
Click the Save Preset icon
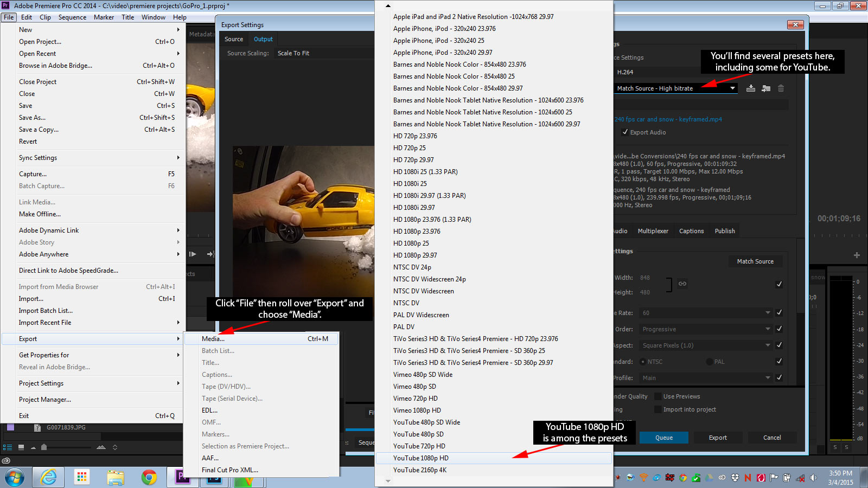pyautogui.click(x=751, y=88)
